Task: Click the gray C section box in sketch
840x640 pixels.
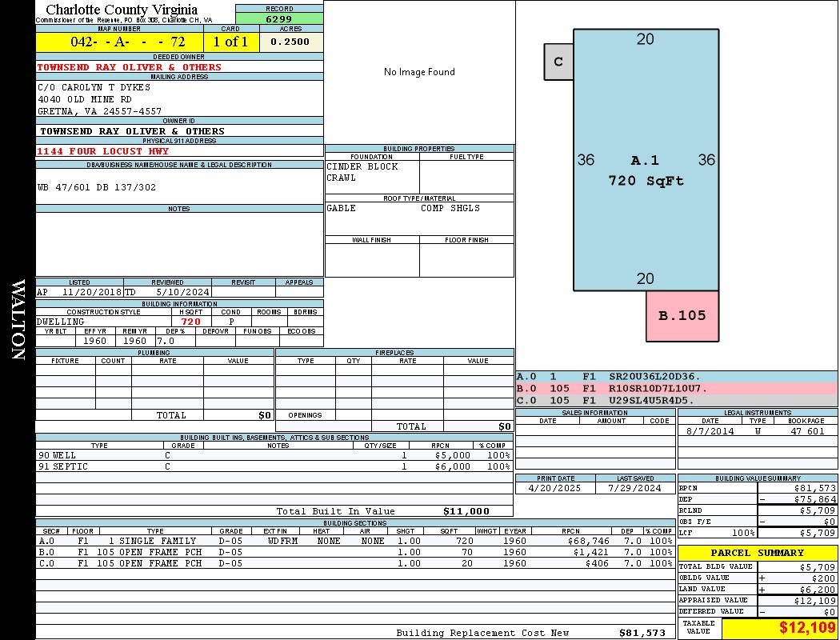Action: click(558, 62)
